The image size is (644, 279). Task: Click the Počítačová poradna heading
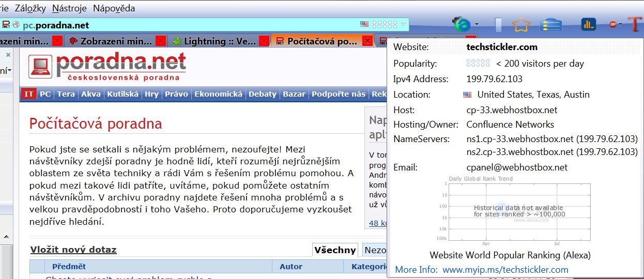click(96, 124)
